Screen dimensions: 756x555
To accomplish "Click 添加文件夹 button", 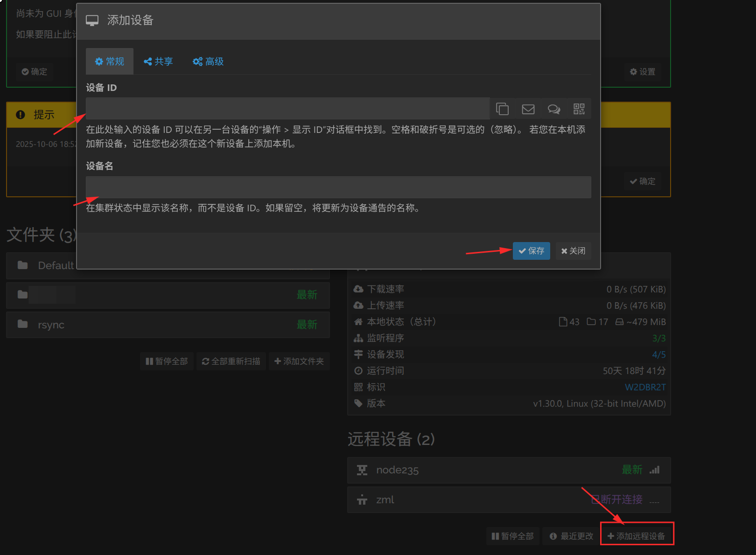I will (299, 361).
